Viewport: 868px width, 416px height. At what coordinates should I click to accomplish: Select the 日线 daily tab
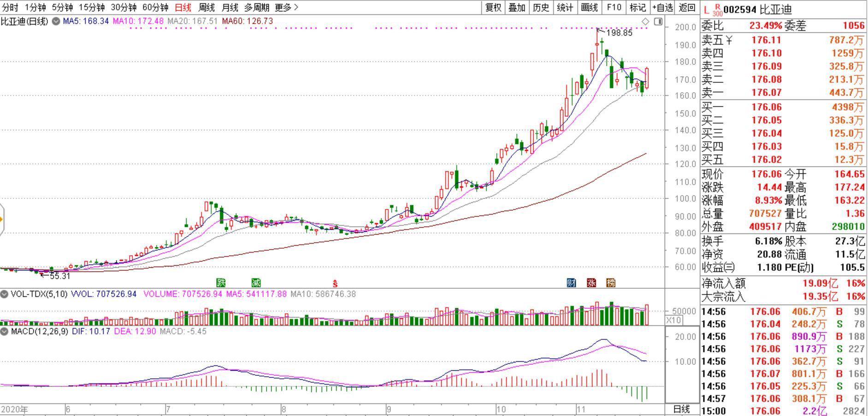(183, 7)
